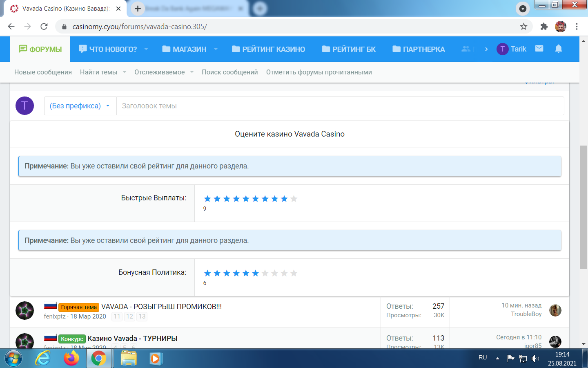
Task: Launch Internet Explorer from taskbar
Action: coord(43,359)
